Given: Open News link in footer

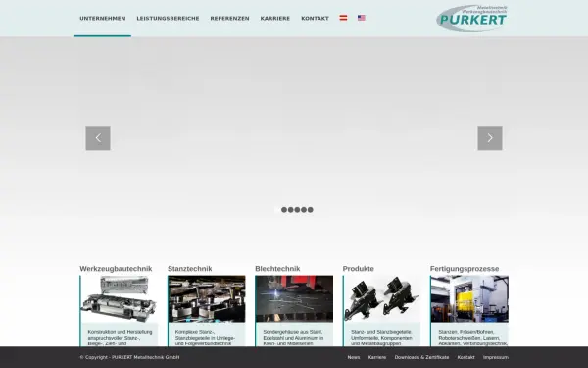Looking at the screenshot, I should coord(354,357).
